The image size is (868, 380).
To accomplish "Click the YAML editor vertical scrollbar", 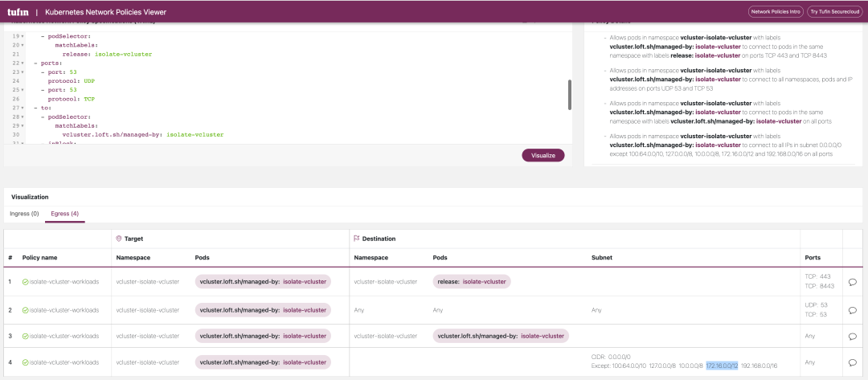I will [x=570, y=95].
